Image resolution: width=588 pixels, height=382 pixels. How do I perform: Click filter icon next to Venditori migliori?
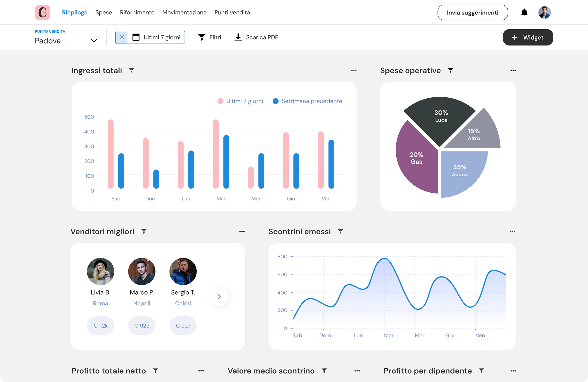coord(144,232)
